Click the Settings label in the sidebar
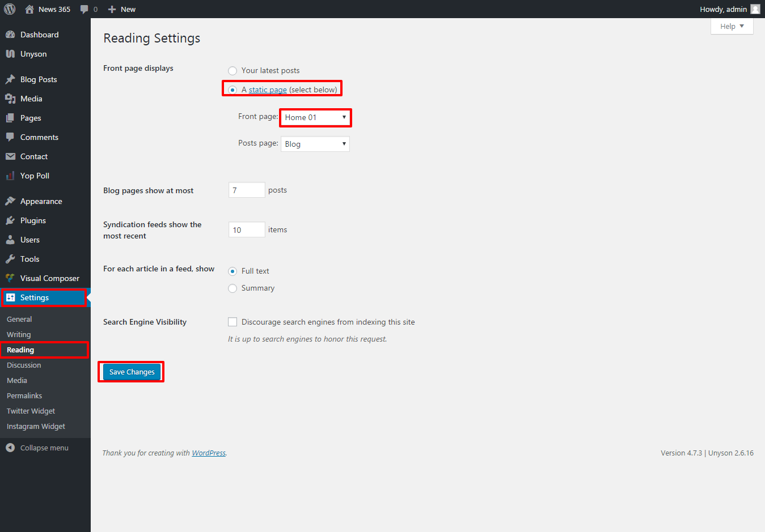 click(x=35, y=297)
